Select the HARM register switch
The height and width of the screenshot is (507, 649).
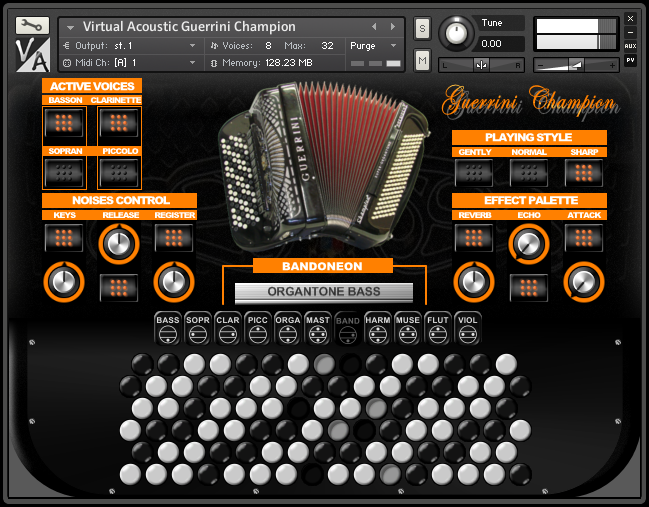point(377,329)
